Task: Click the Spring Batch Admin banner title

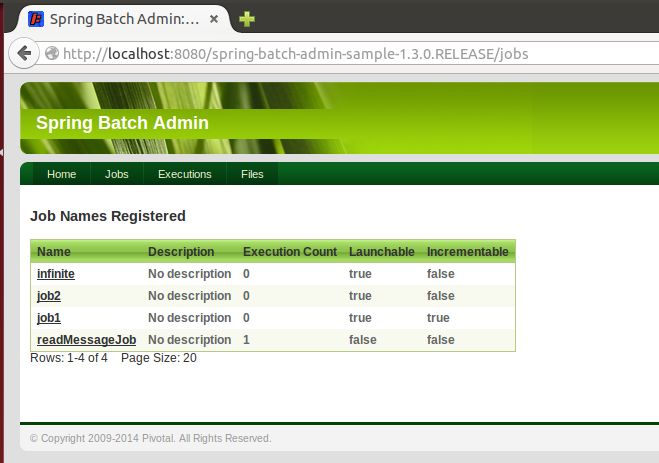Action: click(x=122, y=123)
